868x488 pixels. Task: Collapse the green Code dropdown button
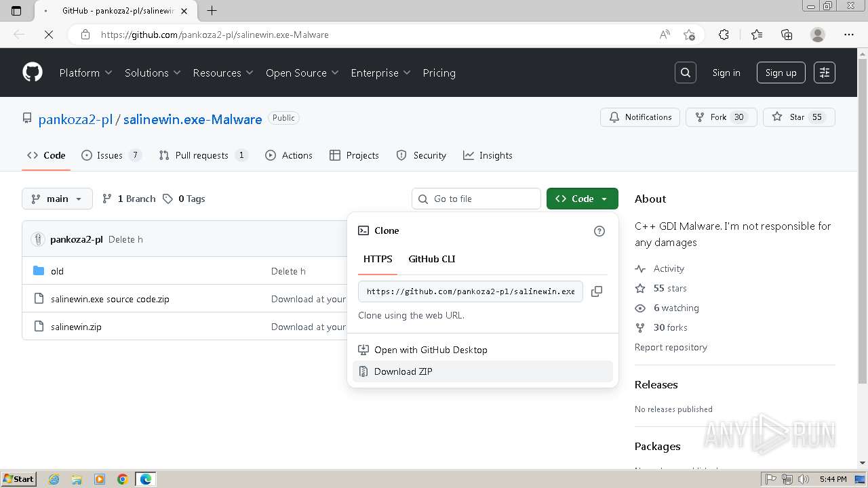[582, 199]
